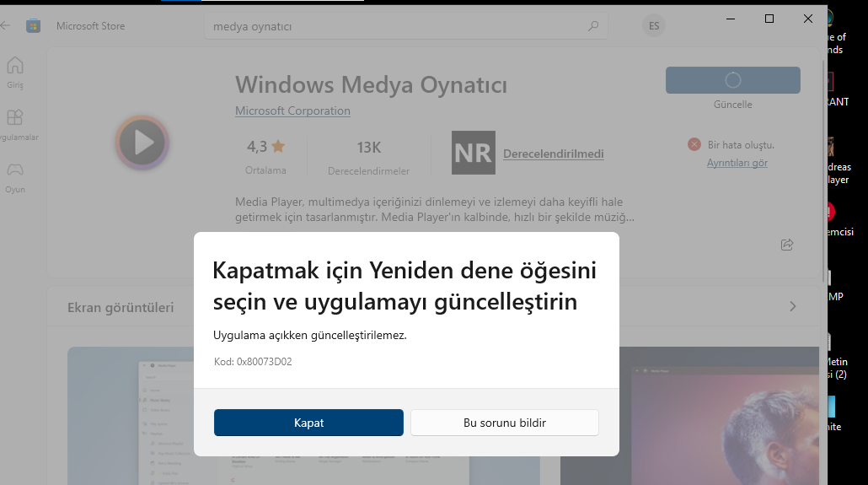Open the Microsoft Corporation publisher link
The width and height of the screenshot is (868, 485).
tap(292, 110)
